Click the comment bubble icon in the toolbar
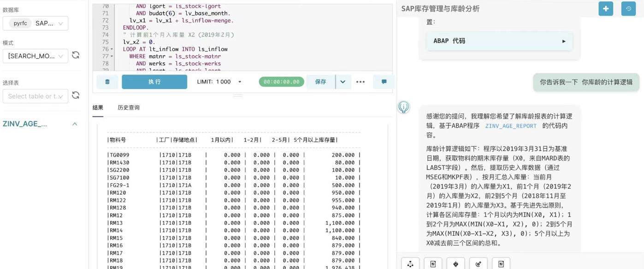This screenshot has height=269, width=644. pyautogui.click(x=384, y=82)
